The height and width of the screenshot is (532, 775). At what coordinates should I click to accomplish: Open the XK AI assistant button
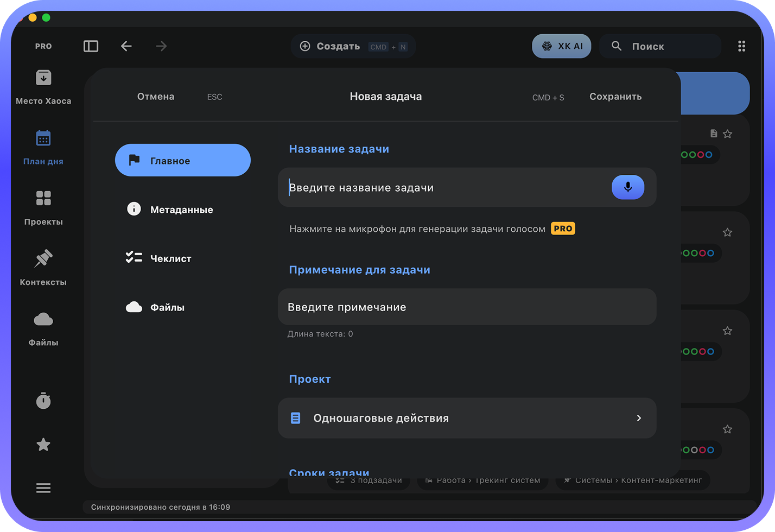pyautogui.click(x=562, y=46)
